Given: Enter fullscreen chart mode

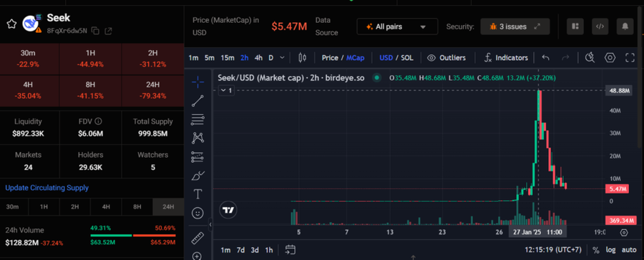Looking at the screenshot, I should (630, 58).
